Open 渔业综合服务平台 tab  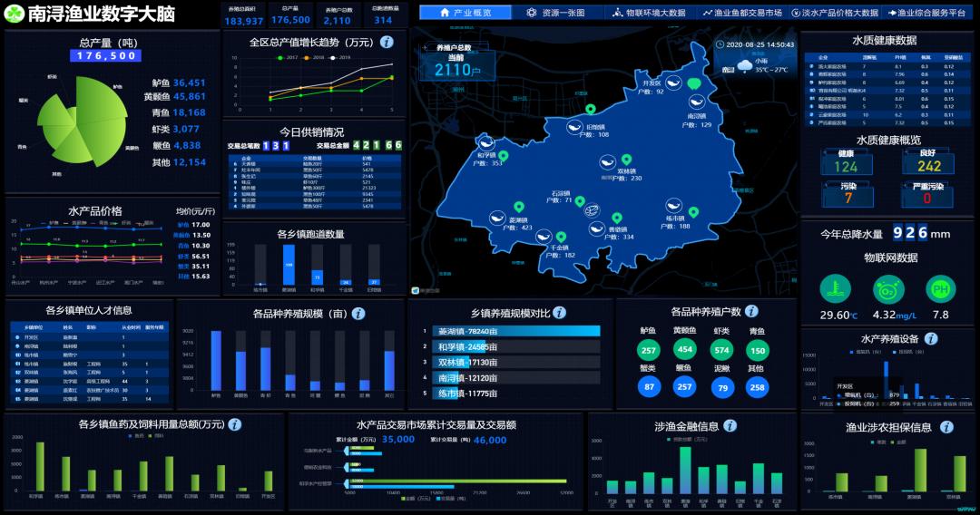[926, 13]
